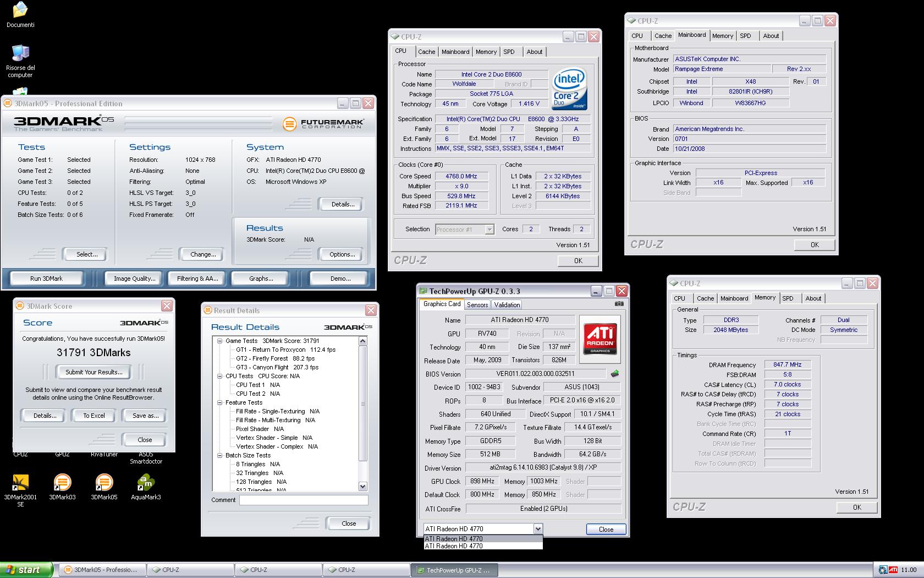Click the blue system tray icon beside ATI
Screen dimensions: 924x578
[x=883, y=570]
